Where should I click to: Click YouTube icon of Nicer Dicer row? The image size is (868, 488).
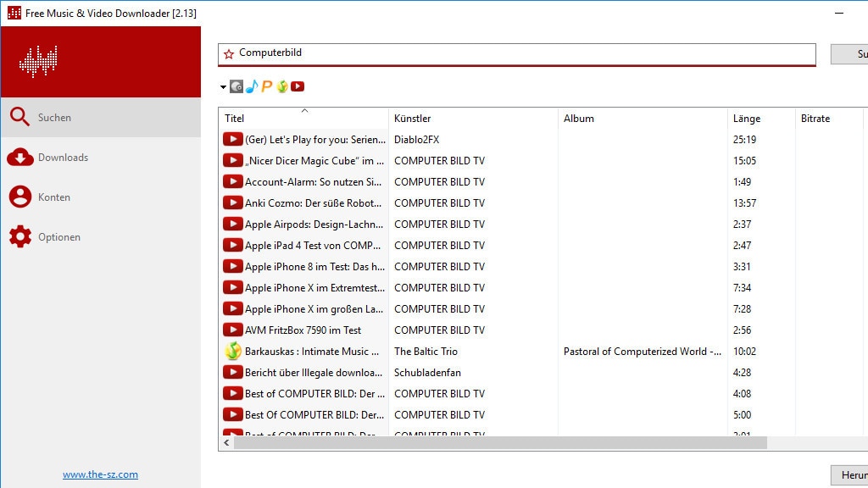click(x=232, y=160)
